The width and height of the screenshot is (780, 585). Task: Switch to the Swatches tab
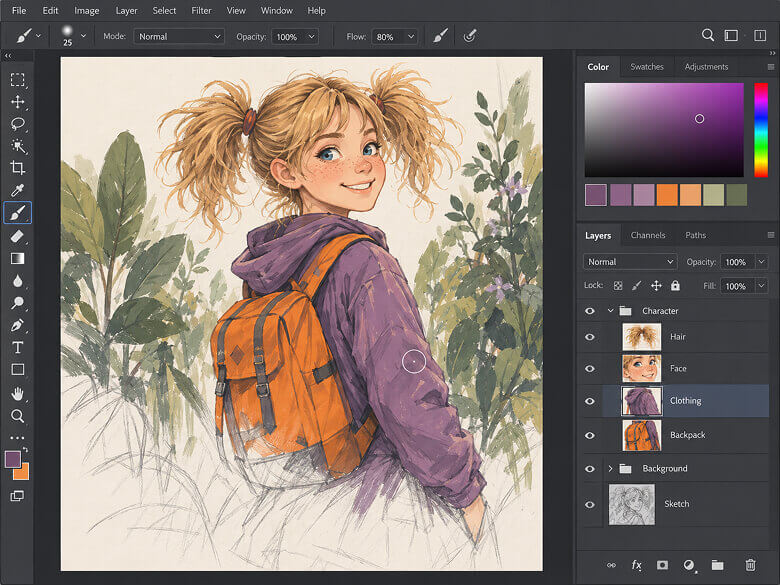(x=647, y=67)
